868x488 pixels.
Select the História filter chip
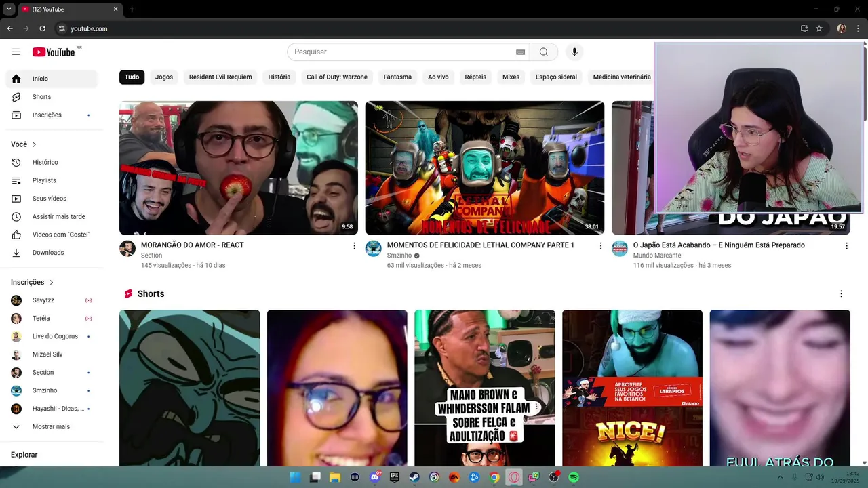(x=279, y=77)
